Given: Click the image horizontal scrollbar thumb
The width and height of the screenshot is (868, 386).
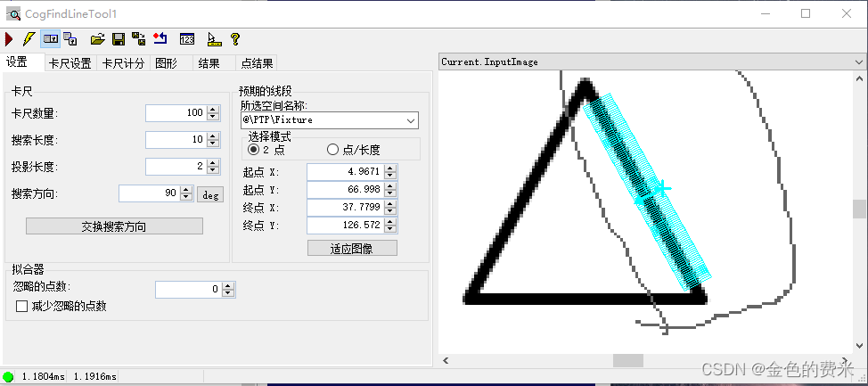Looking at the screenshot, I should pyautogui.click(x=627, y=360).
